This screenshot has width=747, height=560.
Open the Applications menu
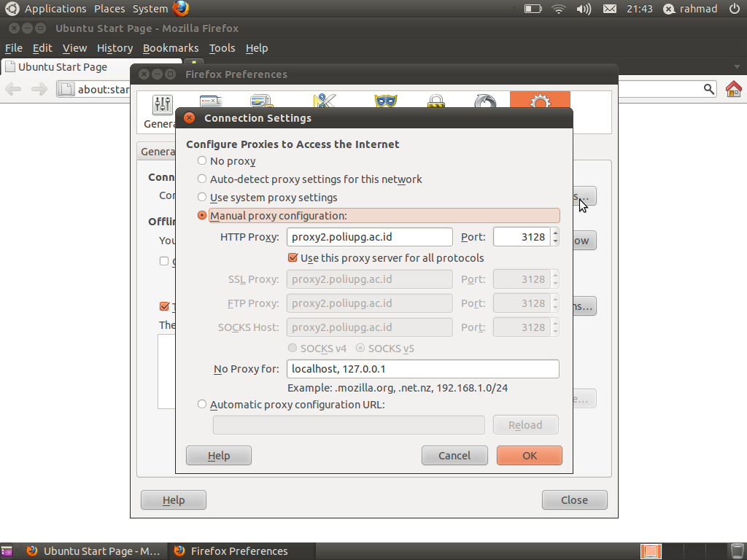coord(55,9)
